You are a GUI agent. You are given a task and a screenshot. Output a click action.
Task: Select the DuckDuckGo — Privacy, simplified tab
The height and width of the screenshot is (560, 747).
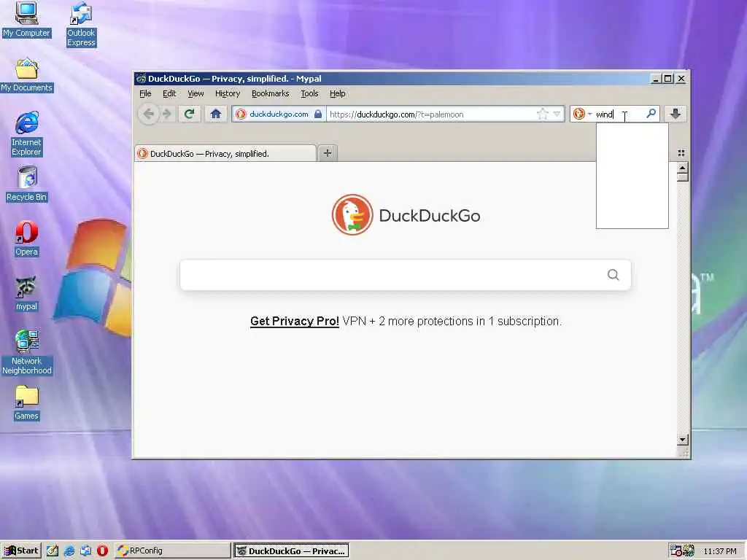(x=225, y=153)
